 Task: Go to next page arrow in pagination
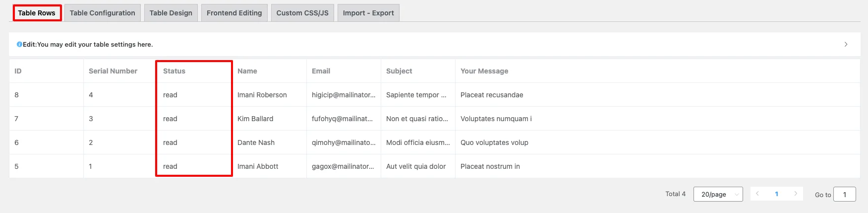pyautogui.click(x=796, y=194)
